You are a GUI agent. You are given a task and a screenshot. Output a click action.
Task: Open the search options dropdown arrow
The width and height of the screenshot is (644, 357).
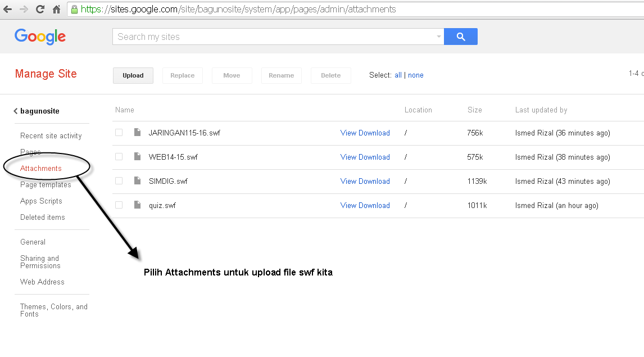[x=439, y=37]
